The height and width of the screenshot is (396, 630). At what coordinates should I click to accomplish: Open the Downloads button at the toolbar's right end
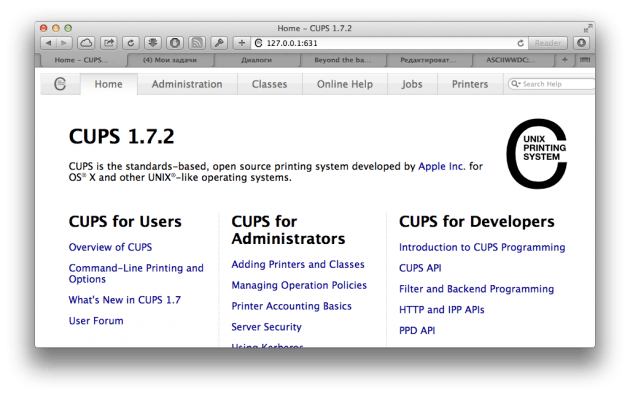click(x=581, y=43)
